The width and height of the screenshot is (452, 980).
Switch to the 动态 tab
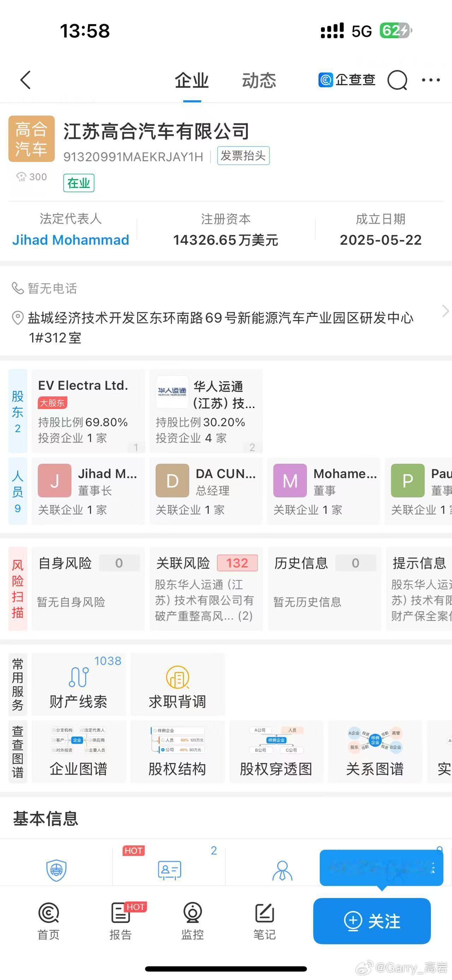tap(259, 80)
